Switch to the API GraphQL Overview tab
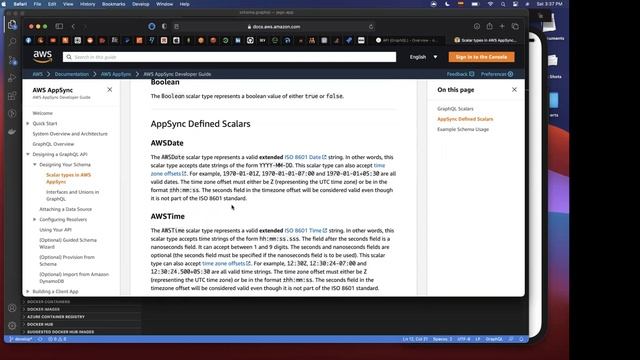 pos(407,40)
